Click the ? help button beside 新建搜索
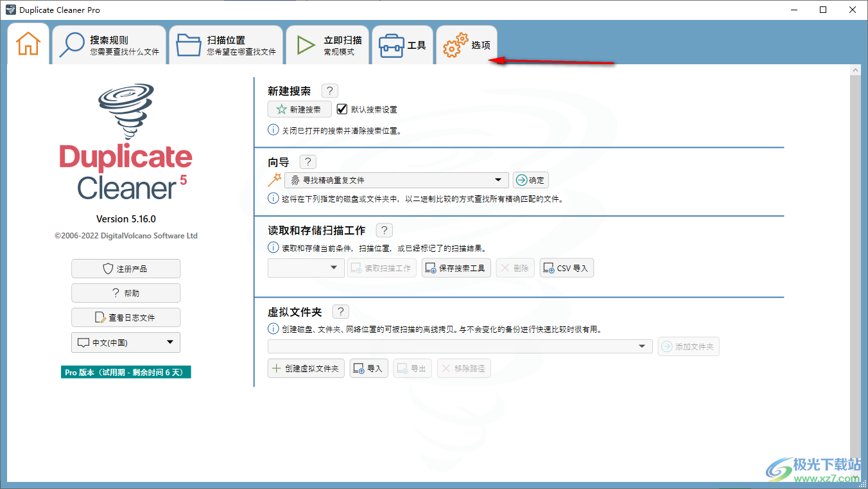868x489 pixels. point(329,91)
